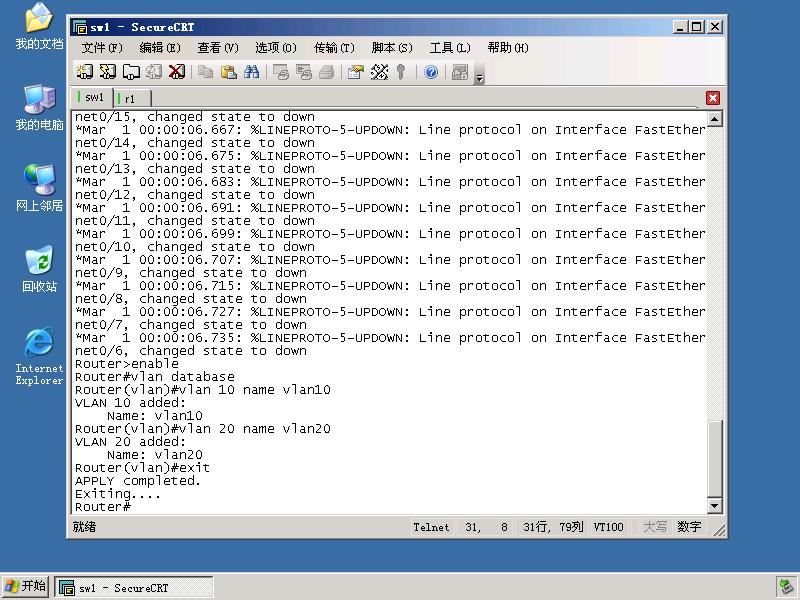This screenshot has height=600, width=800.
Task: Click the Paste clipboard icon
Action: (x=229, y=72)
